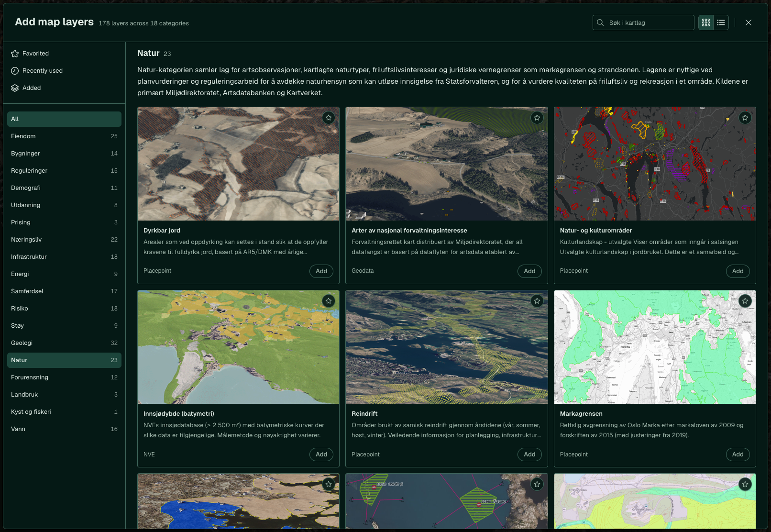The image size is (771, 532).
Task: Open the Natur- og kulturområder map thumbnail
Action: pyautogui.click(x=655, y=164)
